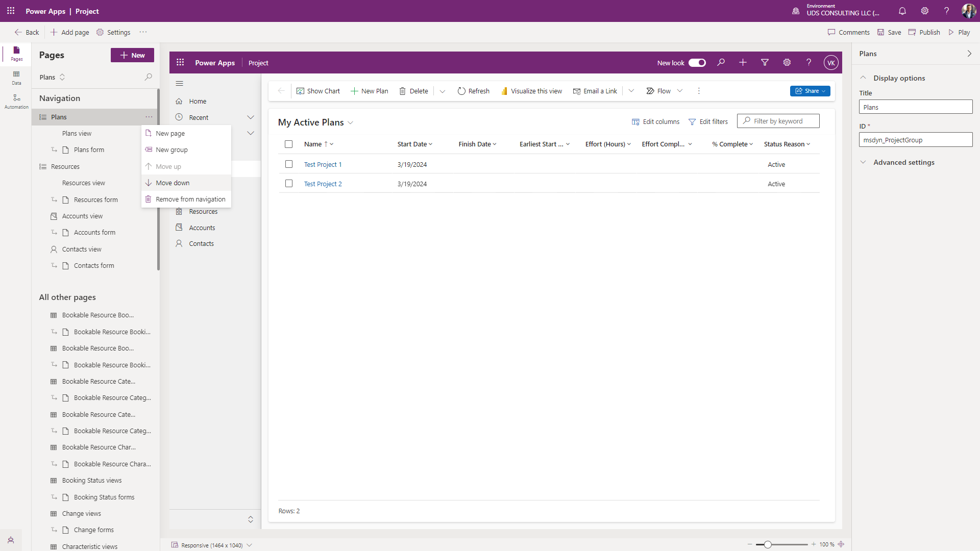Open the overflow vertical ellipsis in command bar
Screen dimensions: 980x551
point(699,91)
